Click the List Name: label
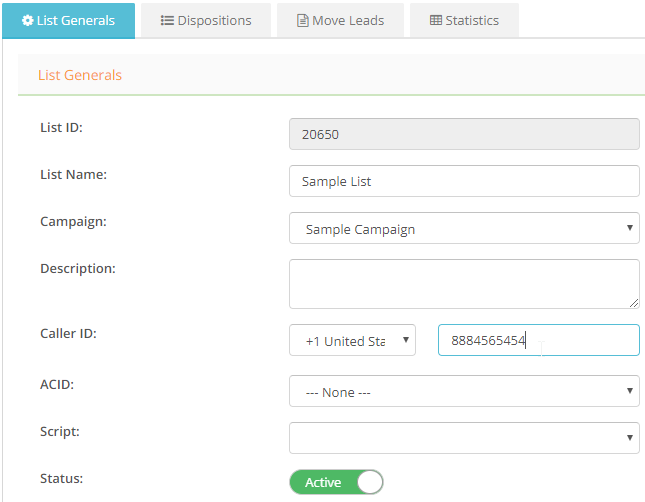Image resolution: width=645 pixels, height=502 pixels. click(x=73, y=174)
